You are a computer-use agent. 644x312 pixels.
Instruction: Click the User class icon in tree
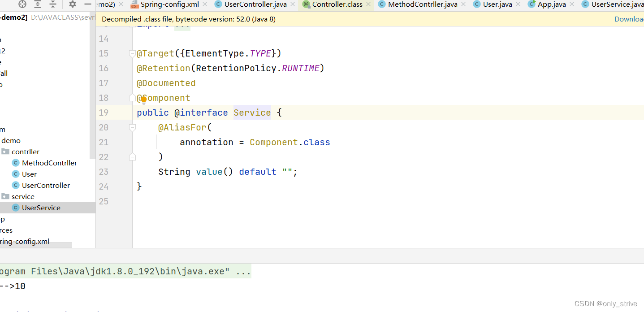[x=16, y=174]
